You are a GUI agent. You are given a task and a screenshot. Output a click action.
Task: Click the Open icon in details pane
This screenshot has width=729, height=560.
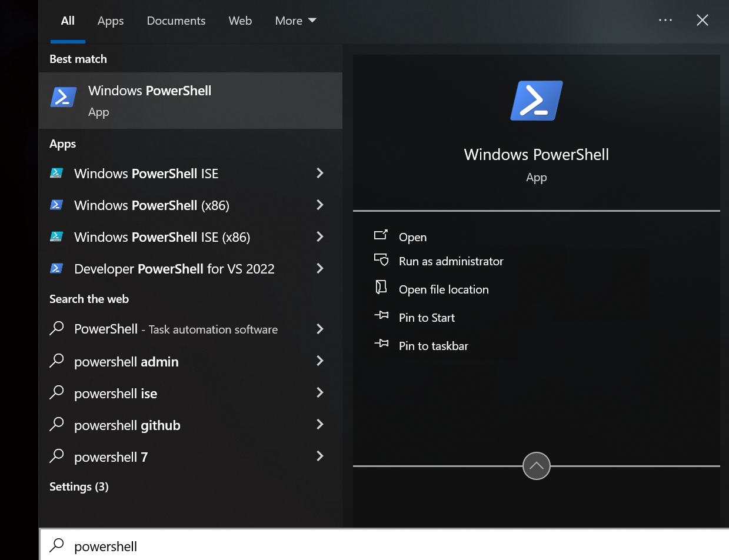(x=381, y=235)
